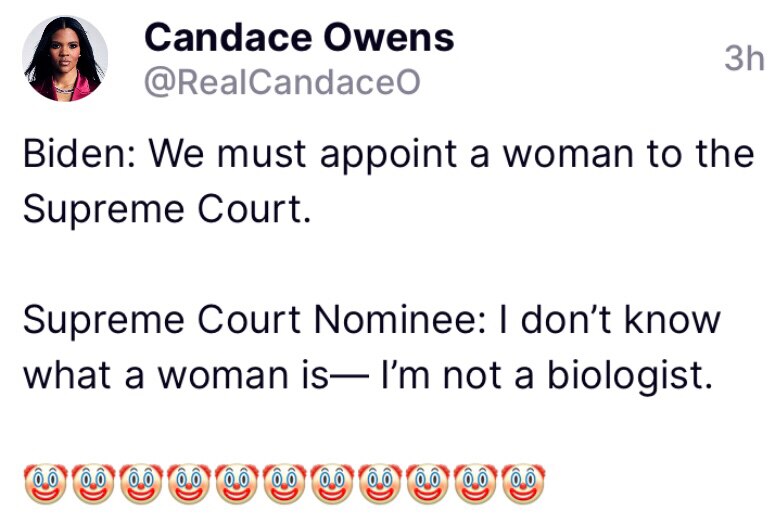Open the @RealCandaceO handle link
The image size is (769, 522).
(x=282, y=83)
